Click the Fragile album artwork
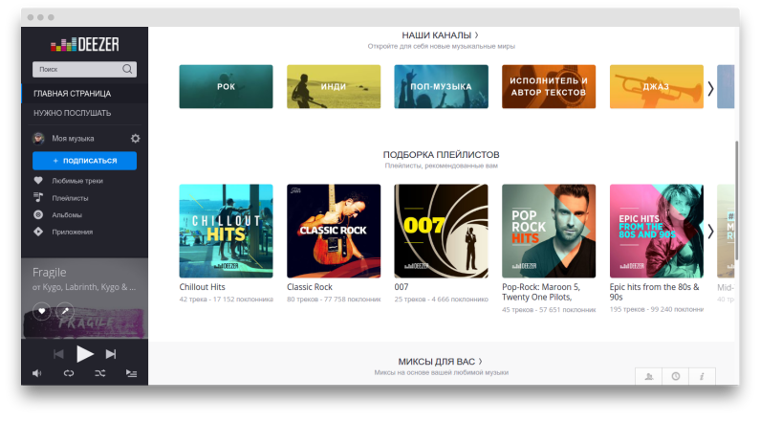 pos(85,324)
